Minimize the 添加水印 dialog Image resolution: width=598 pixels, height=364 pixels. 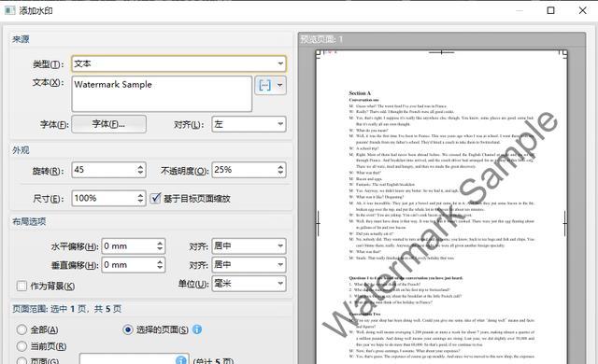pyautogui.click(x=520, y=10)
